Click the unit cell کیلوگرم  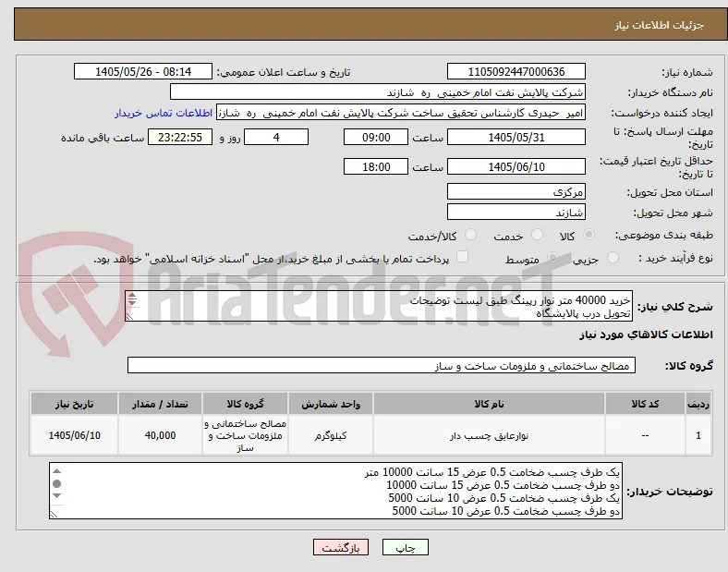[331, 435]
